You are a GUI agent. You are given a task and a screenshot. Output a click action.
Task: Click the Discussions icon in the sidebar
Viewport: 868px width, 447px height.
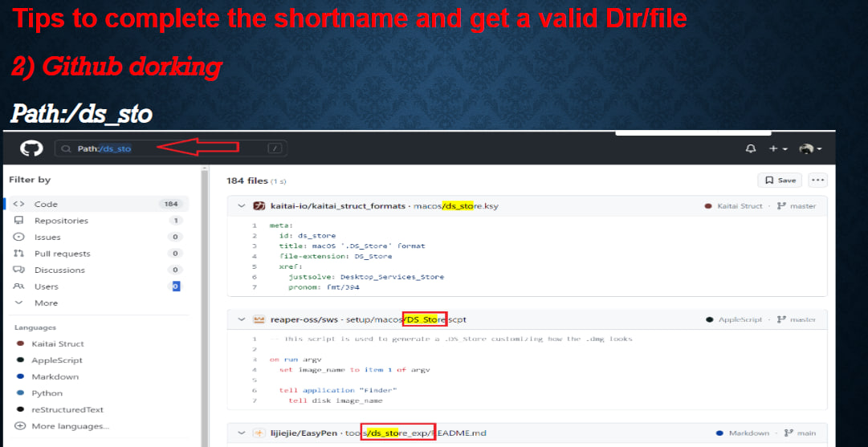[18, 270]
